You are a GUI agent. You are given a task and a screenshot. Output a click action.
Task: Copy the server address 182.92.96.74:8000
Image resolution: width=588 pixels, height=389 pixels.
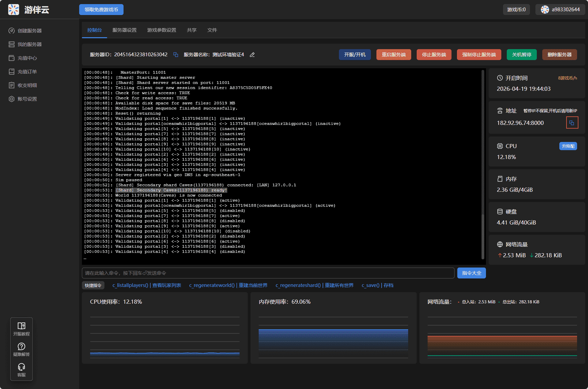[x=572, y=123]
